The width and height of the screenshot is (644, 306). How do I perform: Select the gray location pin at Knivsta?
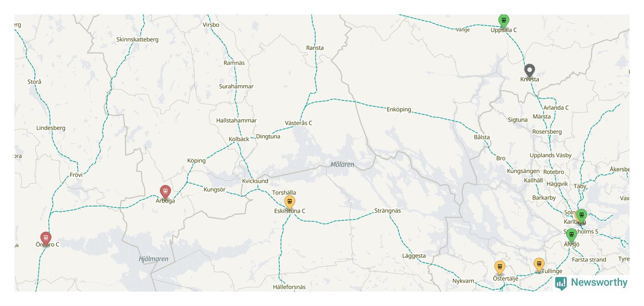pos(529,71)
